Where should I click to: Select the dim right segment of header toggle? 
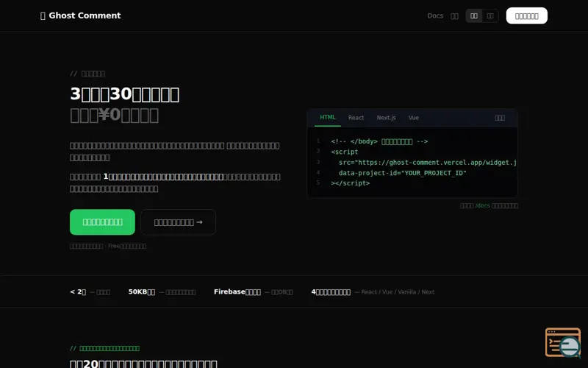coord(490,15)
